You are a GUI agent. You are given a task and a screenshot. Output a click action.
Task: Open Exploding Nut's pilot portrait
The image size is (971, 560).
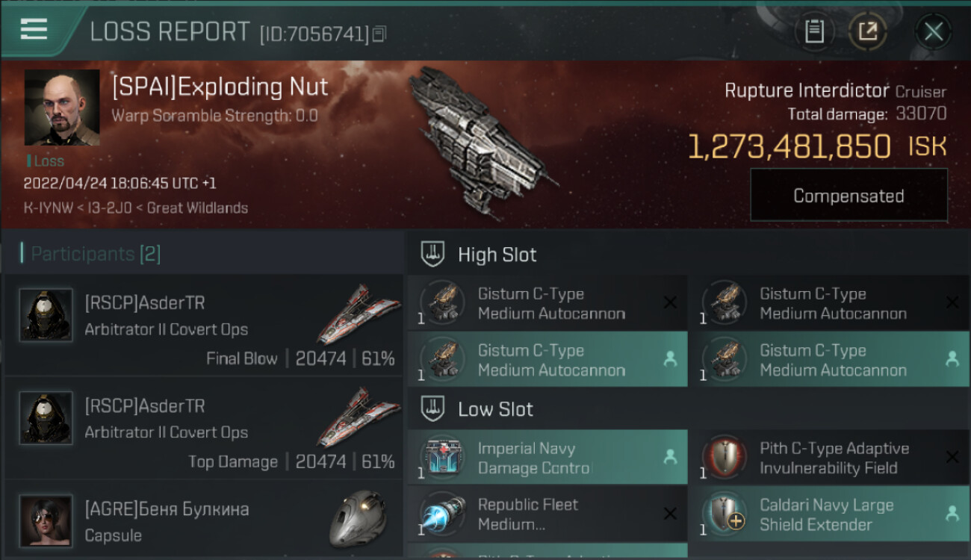click(x=61, y=108)
